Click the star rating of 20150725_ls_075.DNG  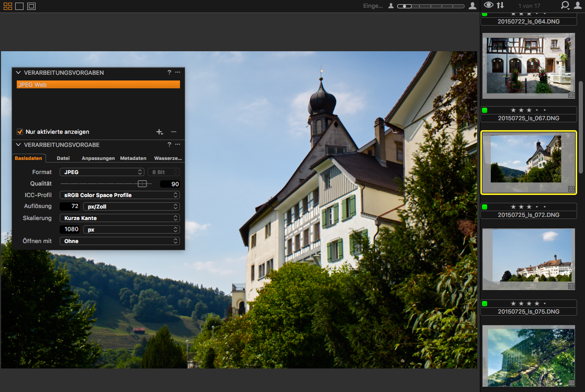coord(528,304)
